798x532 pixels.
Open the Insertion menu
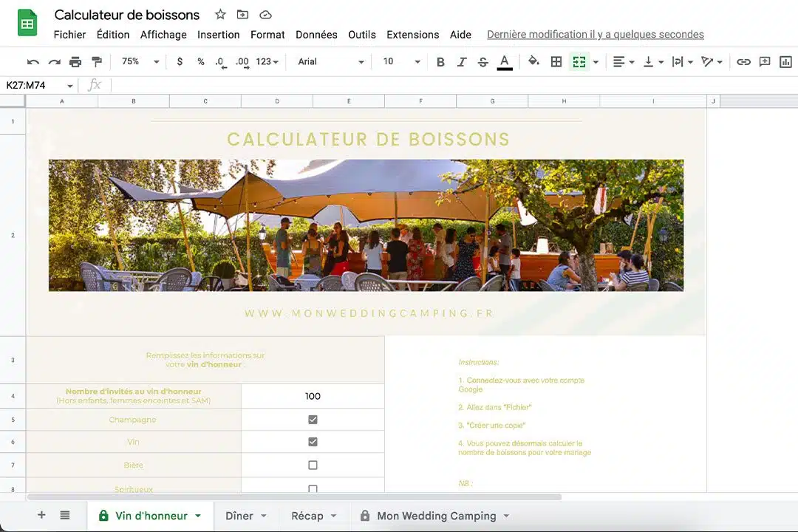(x=218, y=35)
